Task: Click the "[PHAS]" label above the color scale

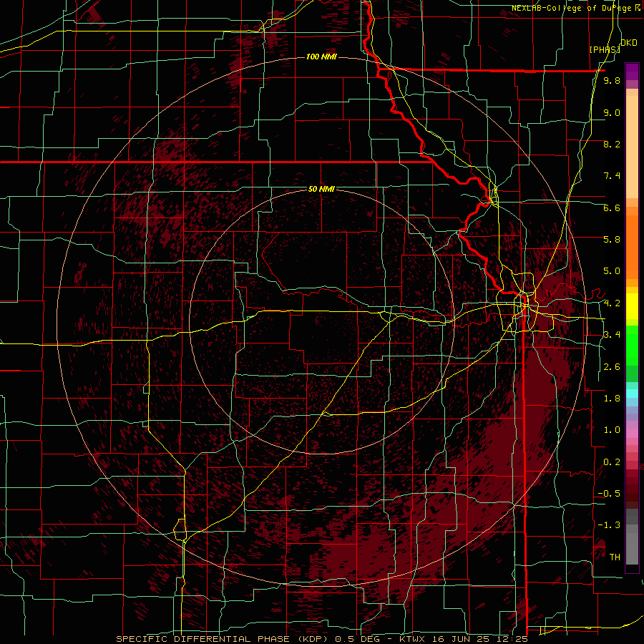Action: click(605, 49)
